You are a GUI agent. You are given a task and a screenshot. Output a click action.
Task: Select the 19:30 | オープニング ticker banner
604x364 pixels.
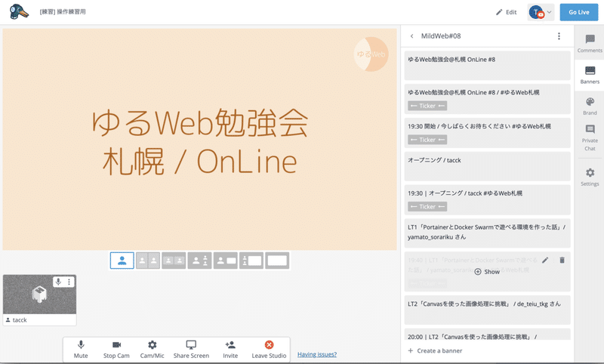point(487,200)
